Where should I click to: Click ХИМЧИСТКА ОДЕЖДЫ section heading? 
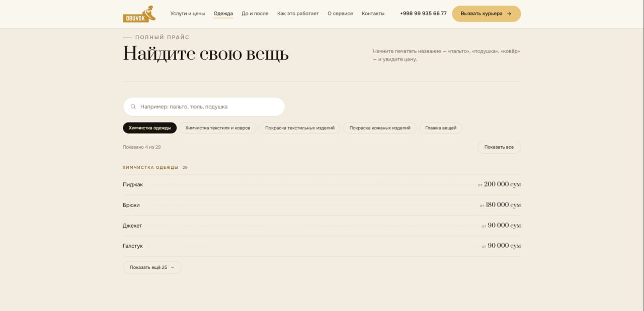pyautogui.click(x=150, y=167)
